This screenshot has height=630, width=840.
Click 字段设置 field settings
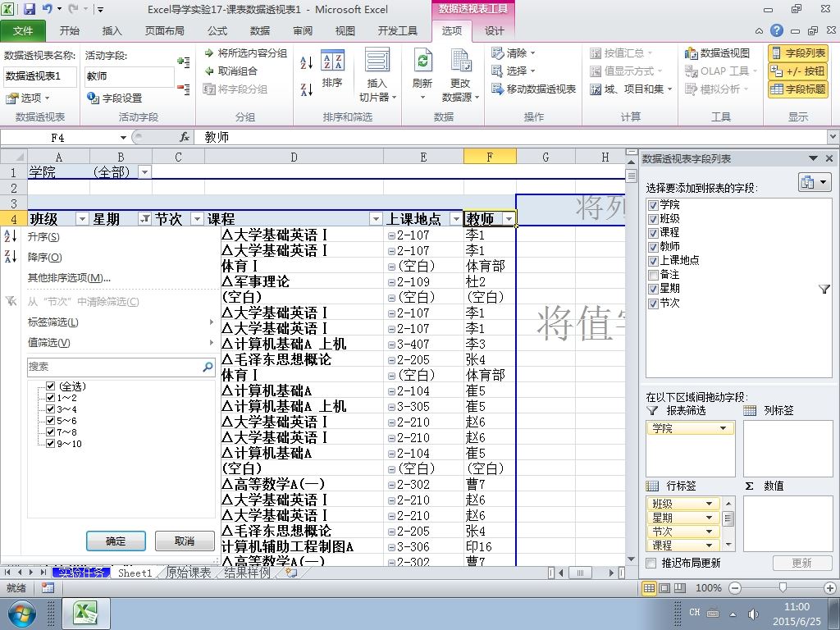pos(115,98)
